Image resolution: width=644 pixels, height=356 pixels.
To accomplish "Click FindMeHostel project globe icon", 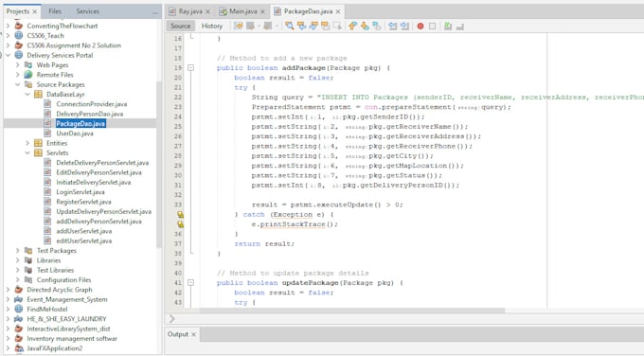I will click(19, 310).
